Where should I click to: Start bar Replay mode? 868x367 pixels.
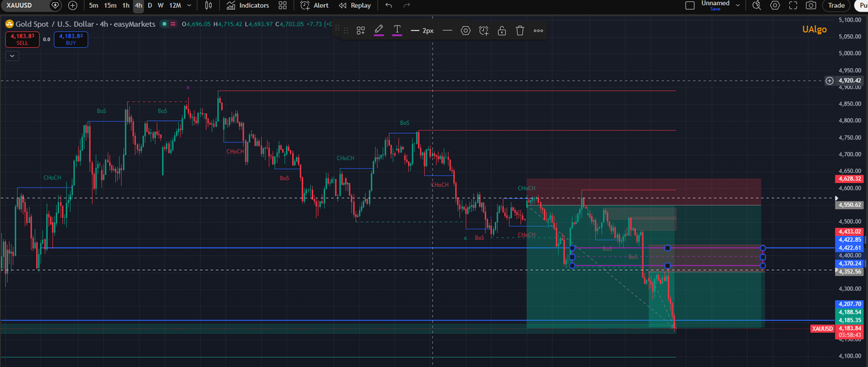tap(354, 6)
